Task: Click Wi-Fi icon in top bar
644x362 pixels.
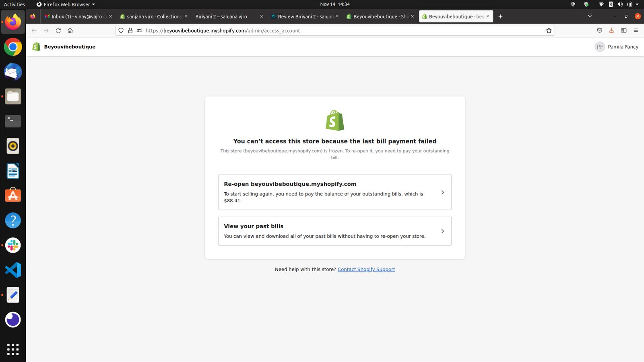Action: (x=601, y=4)
